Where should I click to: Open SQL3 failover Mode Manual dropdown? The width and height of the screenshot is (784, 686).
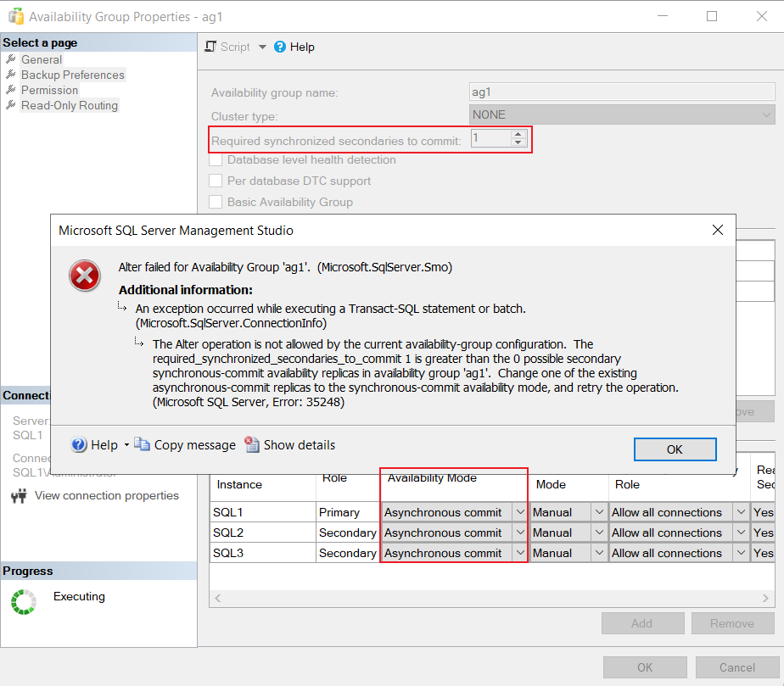[599, 553]
